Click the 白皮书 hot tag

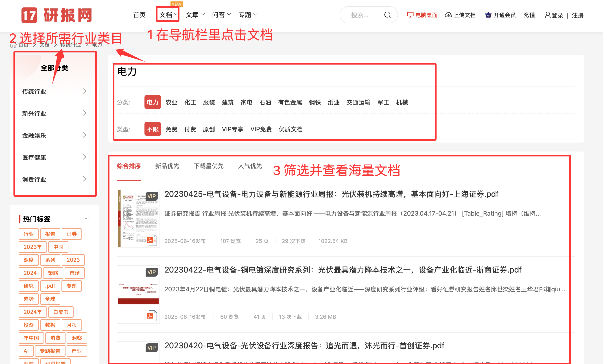coord(61,312)
